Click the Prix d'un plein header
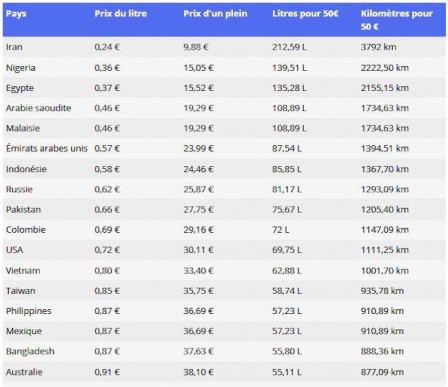This screenshot has width=448, height=387. [215, 14]
